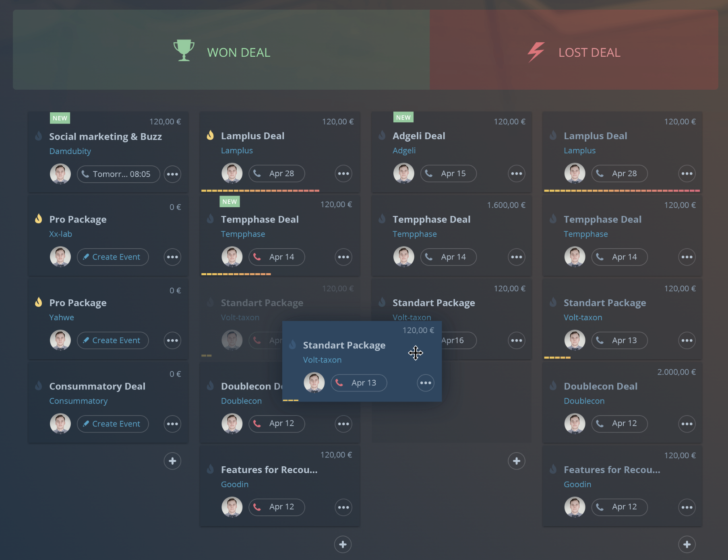Image resolution: width=728 pixels, height=560 pixels.
Task: Open options on 2.000,00 € Doublecon Deal
Action: click(x=687, y=424)
